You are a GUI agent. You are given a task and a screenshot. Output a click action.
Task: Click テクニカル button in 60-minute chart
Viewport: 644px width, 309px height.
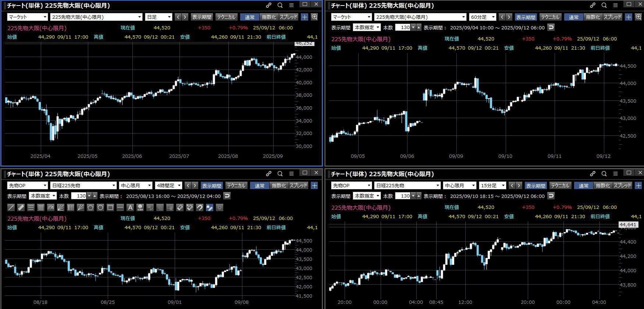[550, 17]
